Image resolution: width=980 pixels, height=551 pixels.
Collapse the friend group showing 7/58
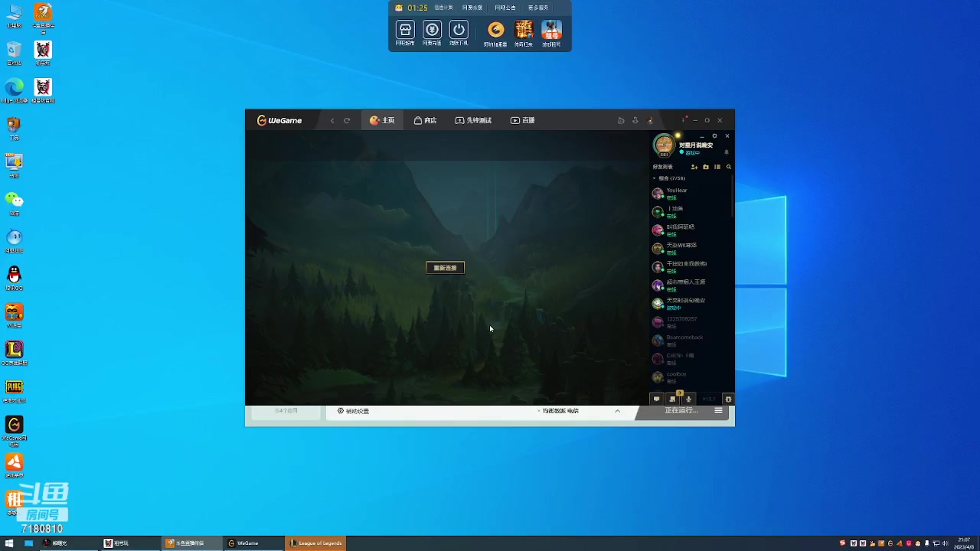[x=668, y=178]
